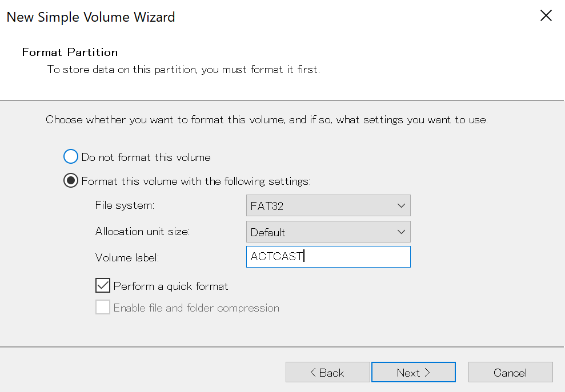Open Allocation unit size combo box showing Default
This screenshot has height=392, width=565.
pos(320,232)
